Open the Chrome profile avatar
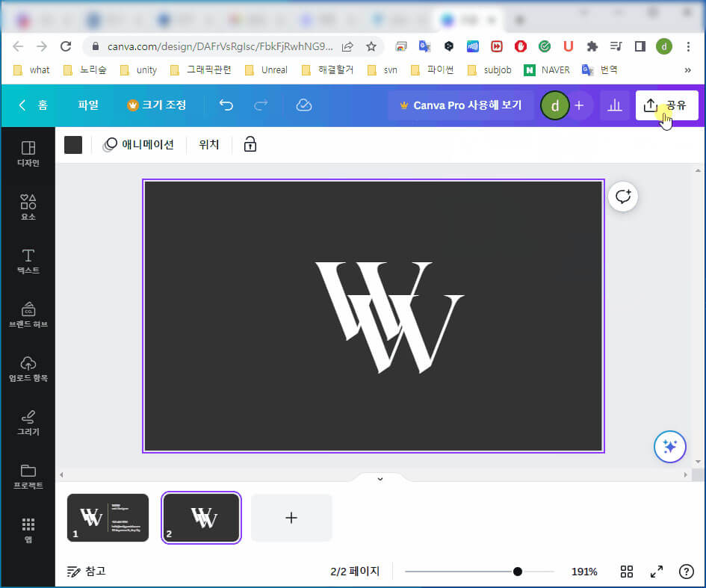The width and height of the screenshot is (706, 588). click(663, 46)
